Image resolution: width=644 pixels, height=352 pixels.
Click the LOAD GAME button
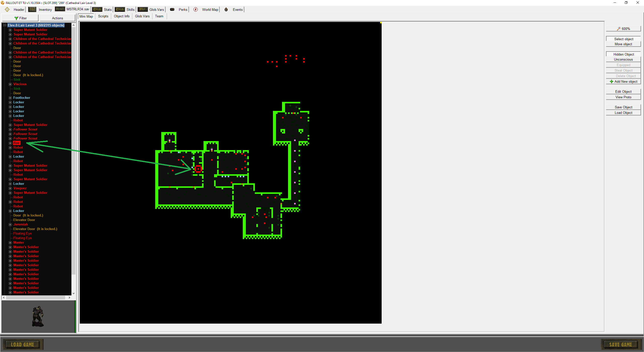23,344
